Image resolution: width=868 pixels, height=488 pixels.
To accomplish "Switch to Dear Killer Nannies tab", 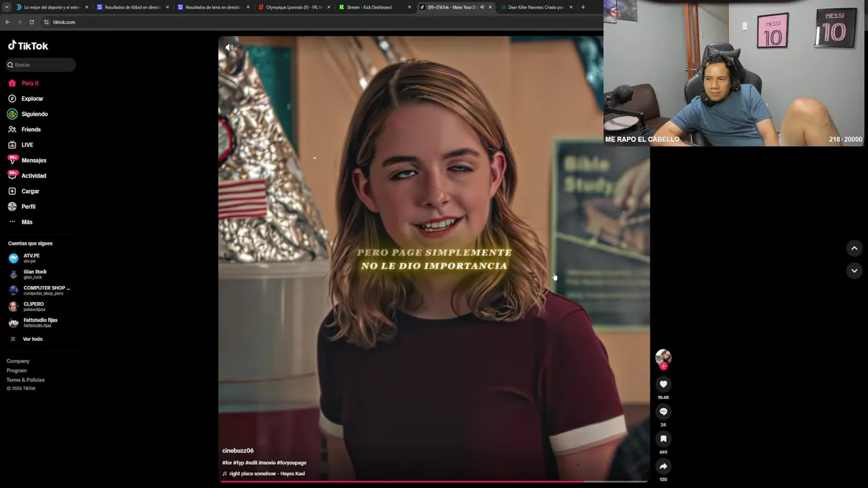I will click(x=536, y=7).
